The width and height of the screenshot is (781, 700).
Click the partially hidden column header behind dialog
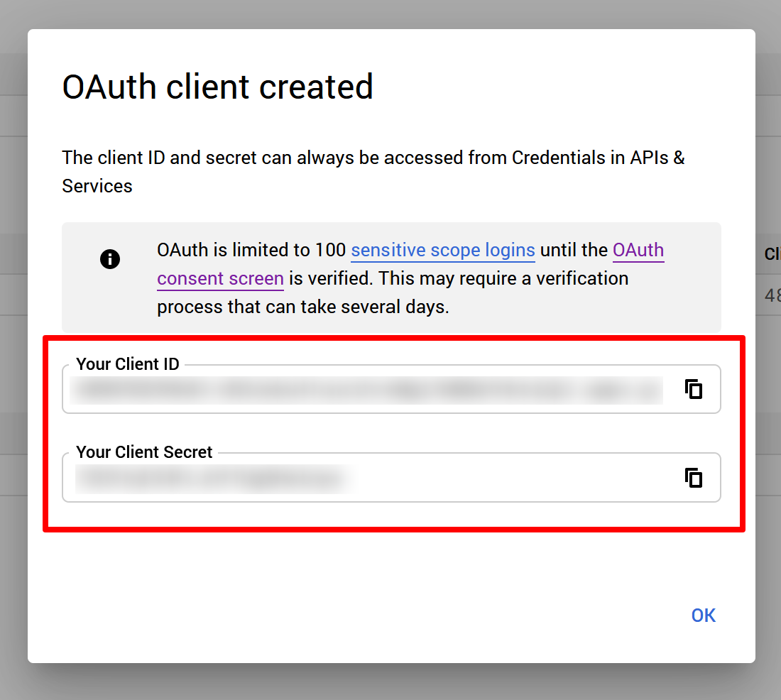[x=771, y=254]
